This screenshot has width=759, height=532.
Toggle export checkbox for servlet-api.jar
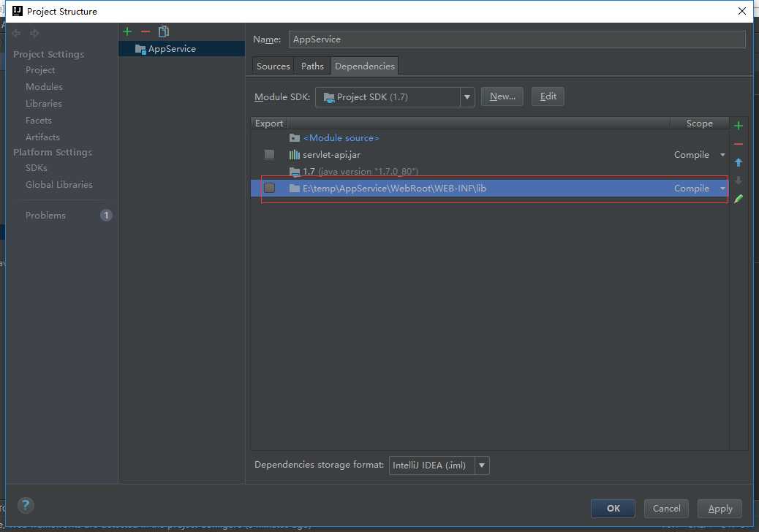[270, 154]
